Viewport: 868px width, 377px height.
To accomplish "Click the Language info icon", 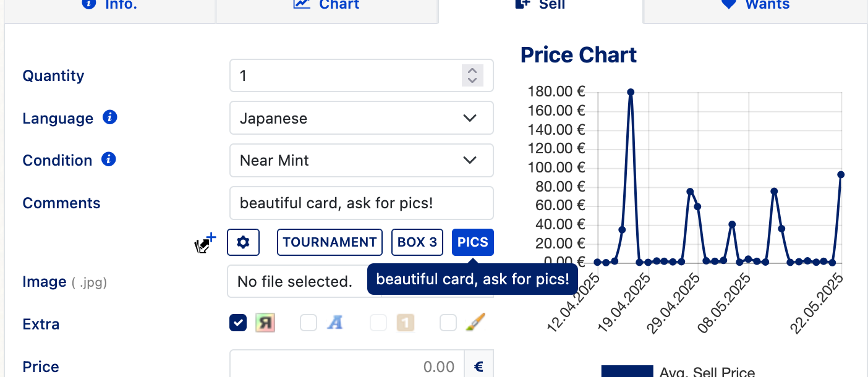I will (x=110, y=117).
